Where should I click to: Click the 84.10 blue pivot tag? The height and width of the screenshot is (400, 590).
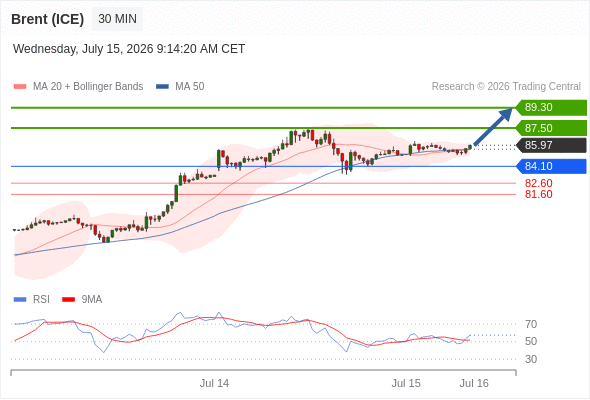551,166
